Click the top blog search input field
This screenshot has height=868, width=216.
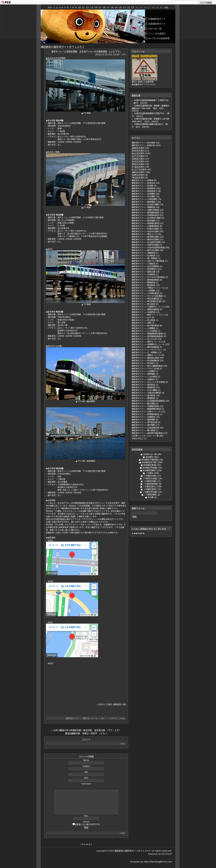click(185, 2)
